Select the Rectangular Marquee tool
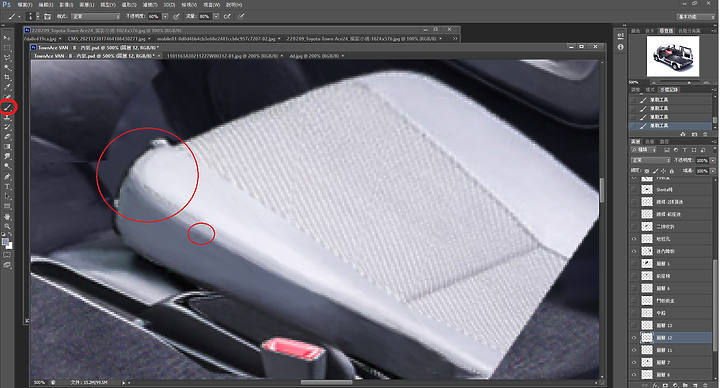This screenshot has width=720, height=388. tap(7, 48)
